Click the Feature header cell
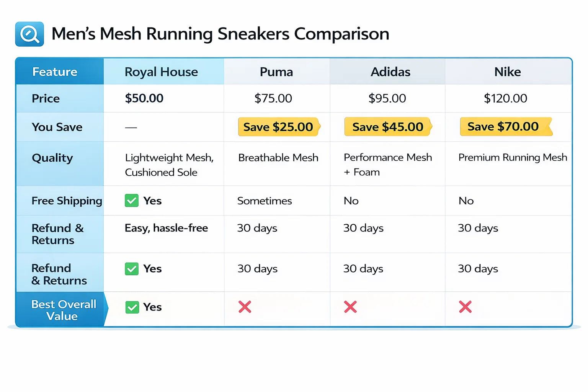The height and width of the screenshot is (392, 588). (55, 72)
